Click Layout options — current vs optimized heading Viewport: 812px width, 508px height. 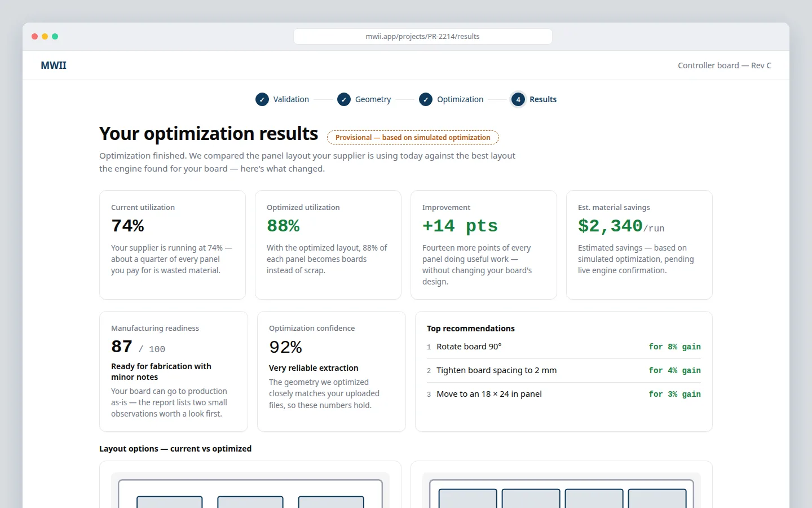click(175, 449)
